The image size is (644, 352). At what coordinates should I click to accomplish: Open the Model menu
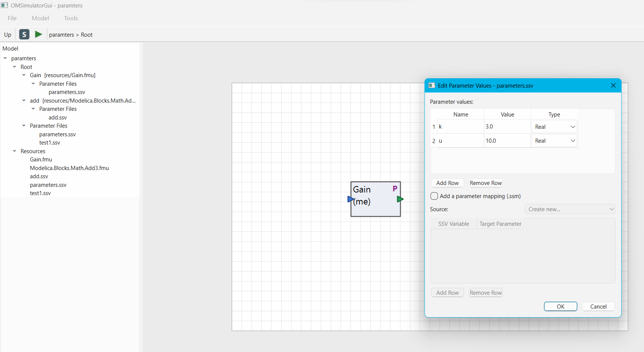(40, 18)
